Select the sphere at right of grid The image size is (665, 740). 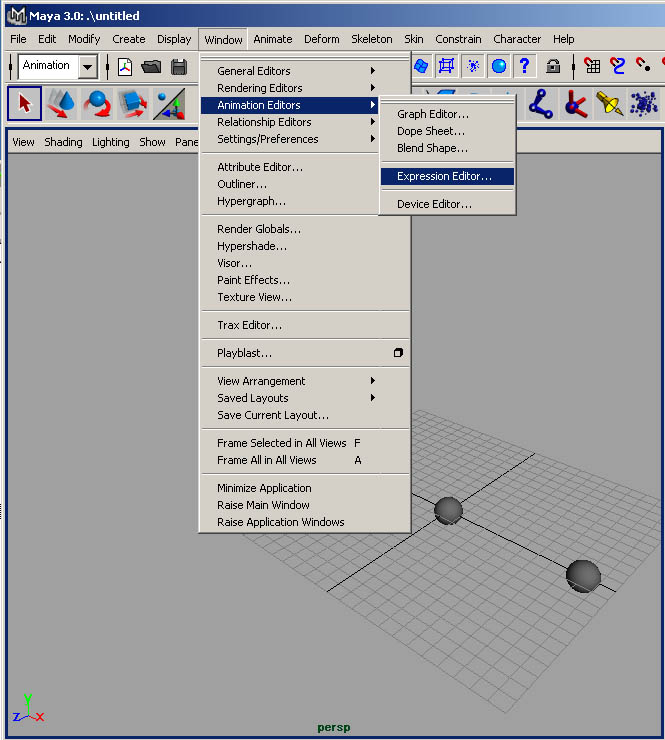pos(583,576)
